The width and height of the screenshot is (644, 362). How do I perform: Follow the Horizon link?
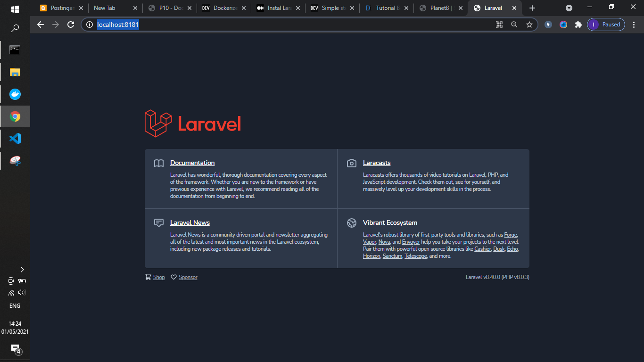point(372,256)
